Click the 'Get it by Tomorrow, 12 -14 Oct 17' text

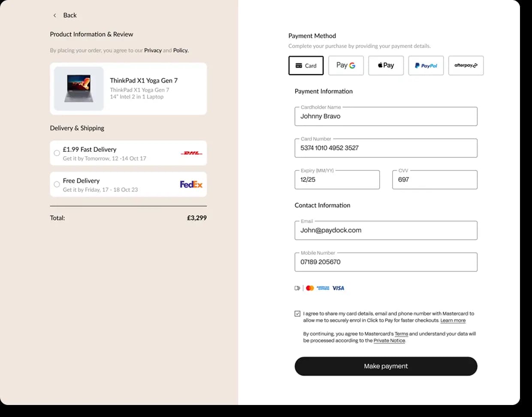point(104,159)
